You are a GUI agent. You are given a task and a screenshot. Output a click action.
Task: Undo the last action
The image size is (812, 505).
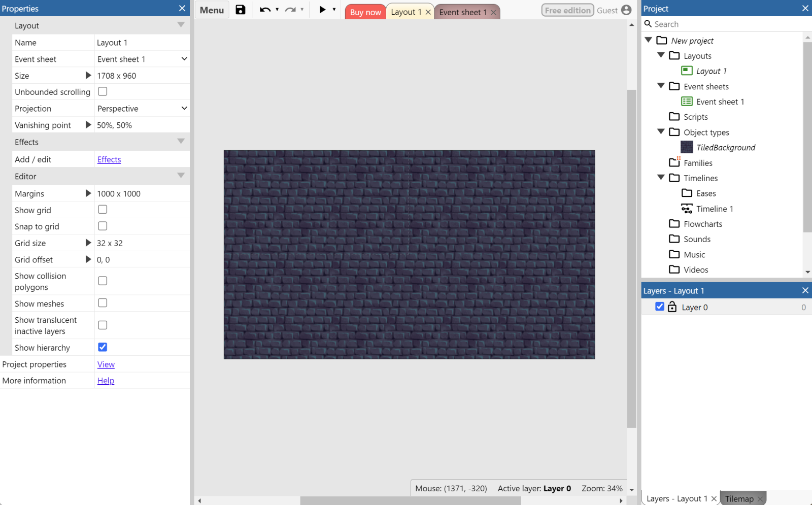coord(265,10)
